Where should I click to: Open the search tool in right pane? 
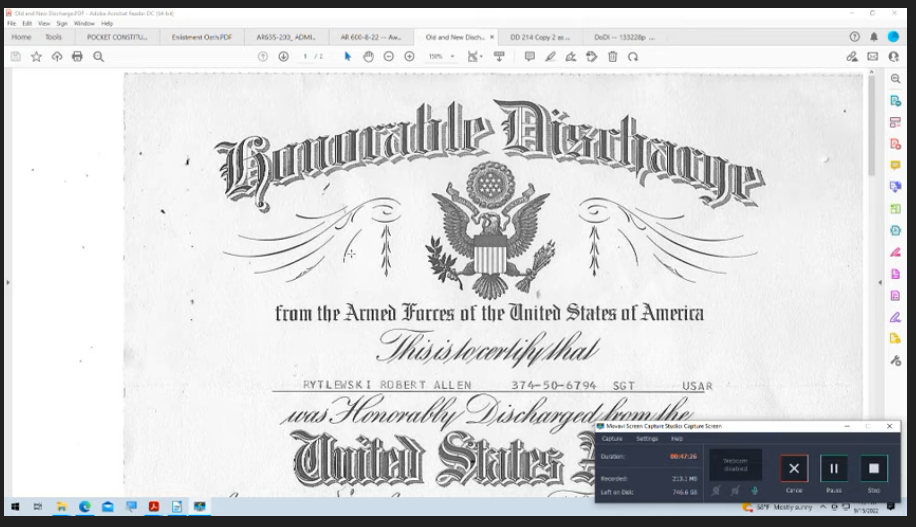pyautogui.click(x=895, y=79)
